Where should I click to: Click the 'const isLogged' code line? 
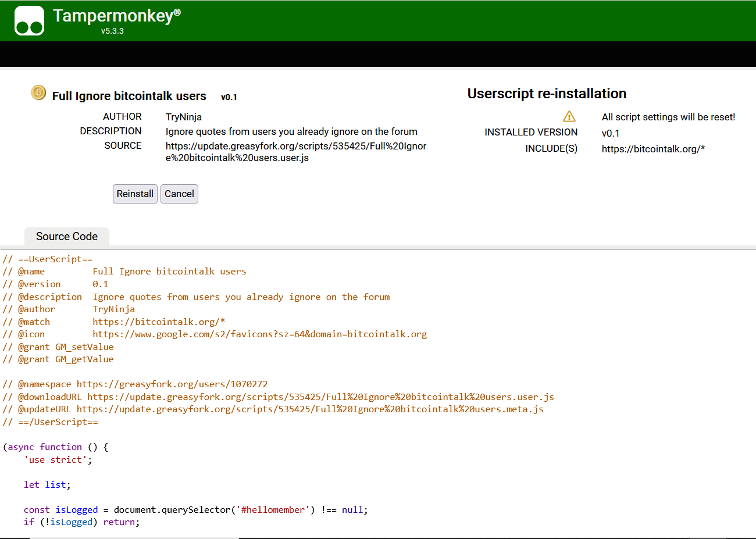[x=196, y=510]
